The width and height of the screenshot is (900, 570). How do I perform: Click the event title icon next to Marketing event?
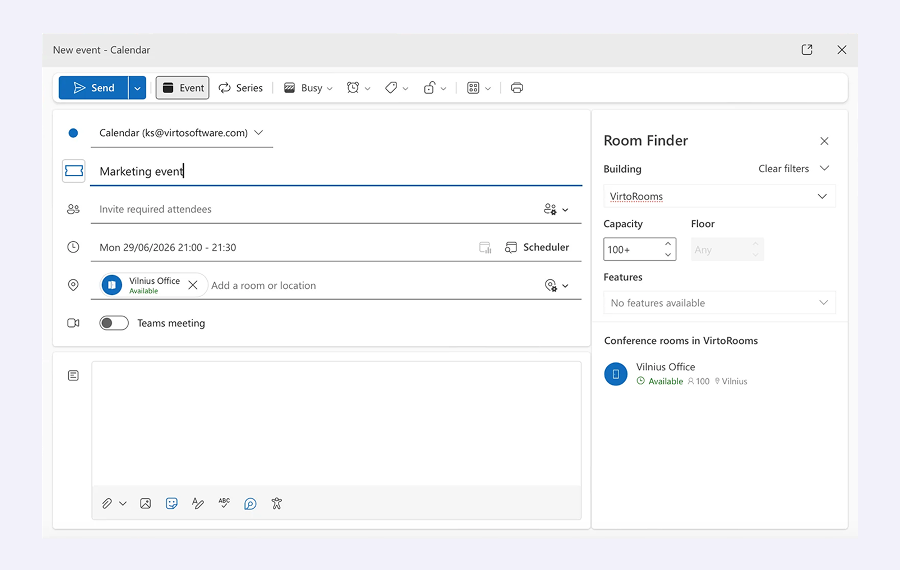[73, 171]
